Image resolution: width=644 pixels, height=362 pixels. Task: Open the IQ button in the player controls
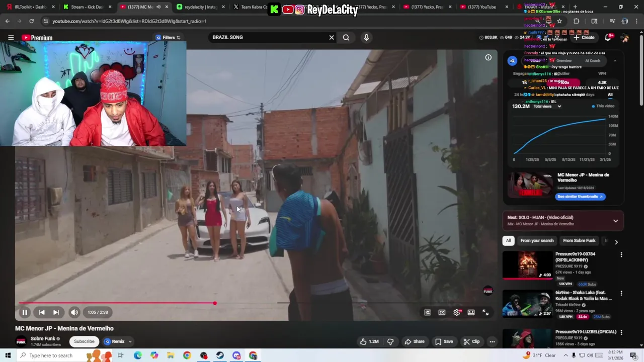pyautogui.click(x=427, y=312)
